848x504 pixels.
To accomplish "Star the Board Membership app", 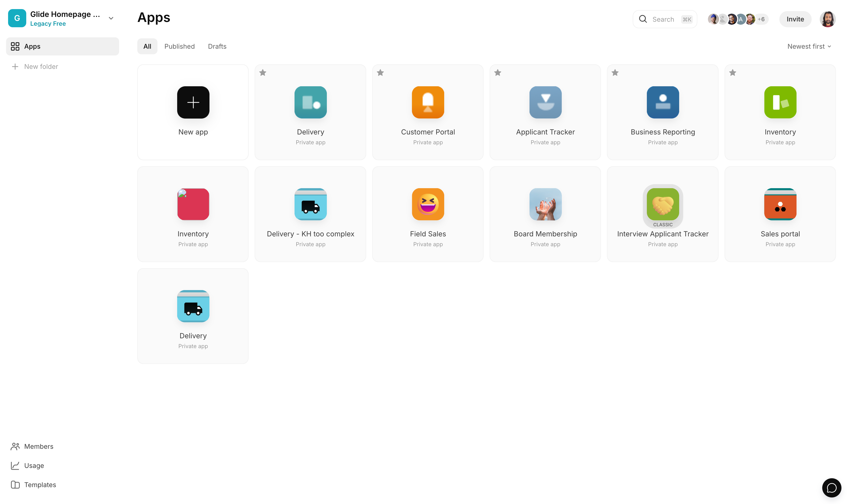I will tap(498, 175).
